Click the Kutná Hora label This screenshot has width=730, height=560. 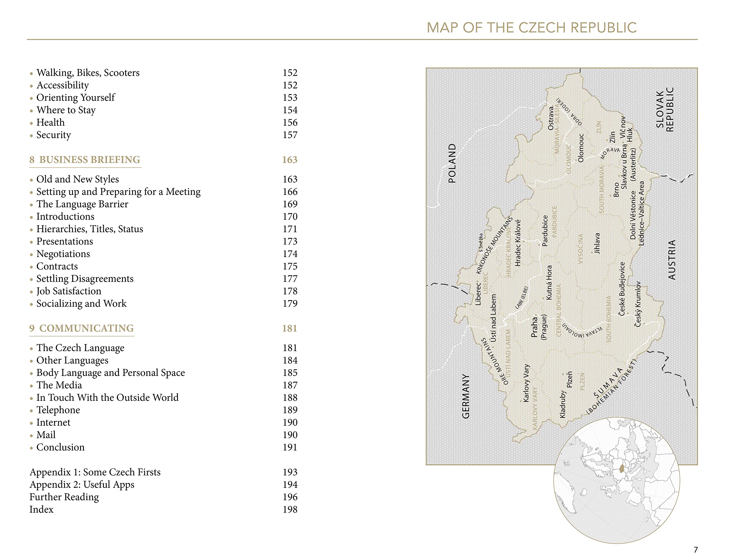549,282
